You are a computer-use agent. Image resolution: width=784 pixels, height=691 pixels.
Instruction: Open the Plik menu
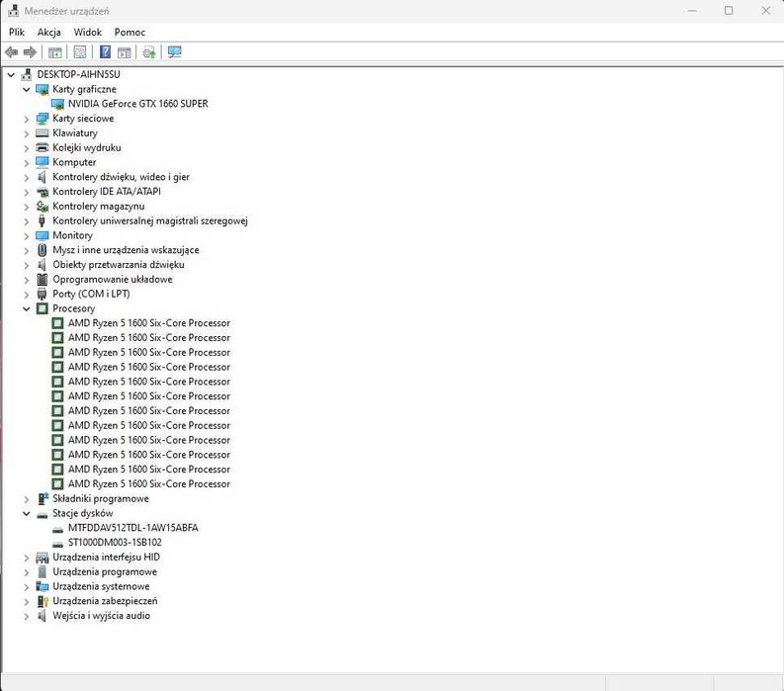click(x=17, y=32)
